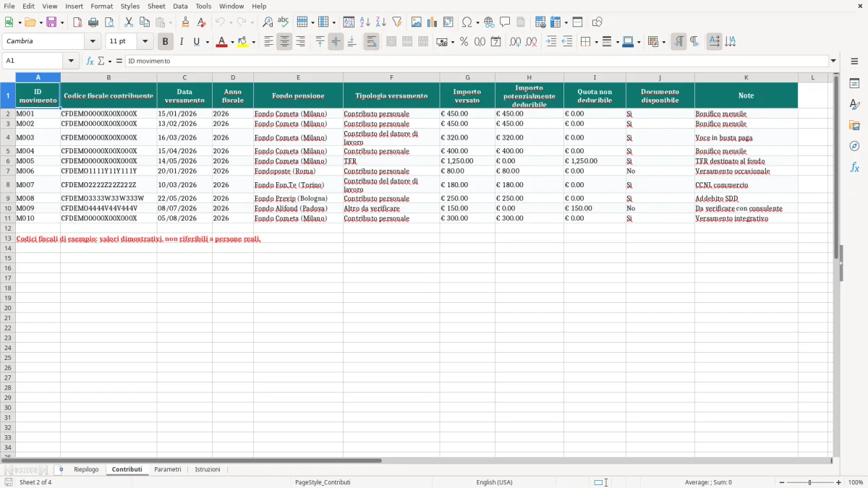Increase cell indent
The image size is (868, 488).
551,42
